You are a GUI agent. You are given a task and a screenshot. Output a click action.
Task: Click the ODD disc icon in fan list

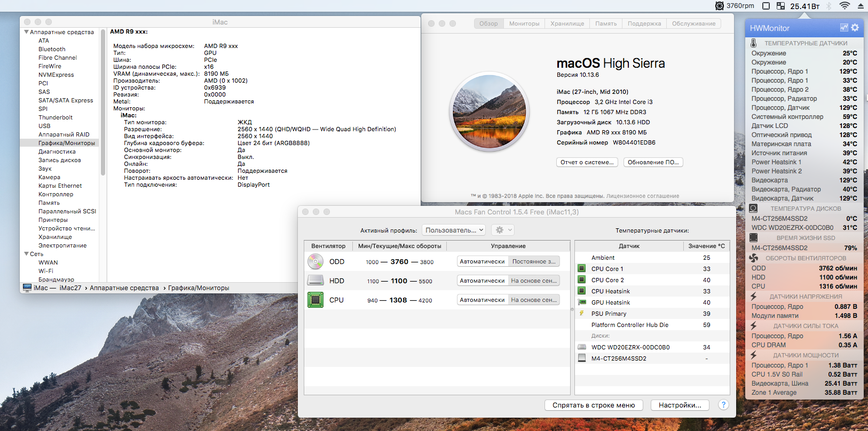pos(315,261)
